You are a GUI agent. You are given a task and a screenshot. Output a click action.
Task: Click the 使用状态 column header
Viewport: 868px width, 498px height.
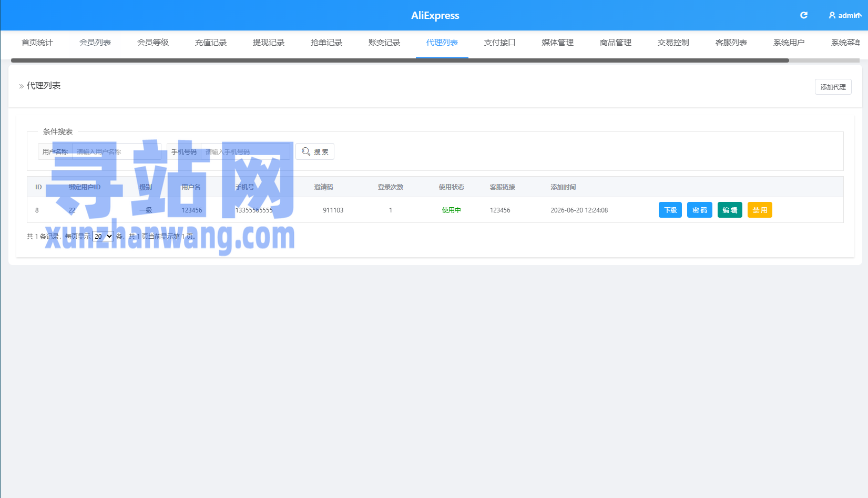(452, 187)
